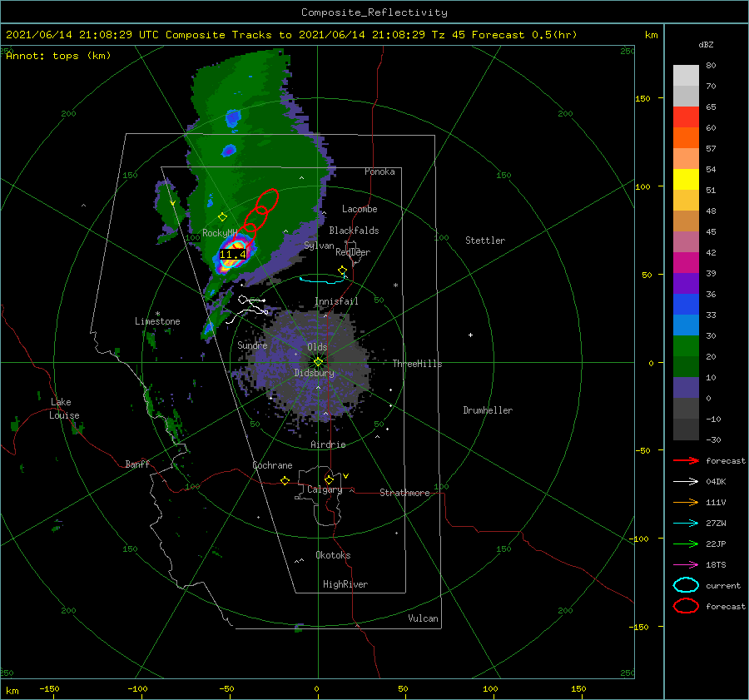Click the Limestone label
Viewport: 749px width, 700px height.
[157, 321]
